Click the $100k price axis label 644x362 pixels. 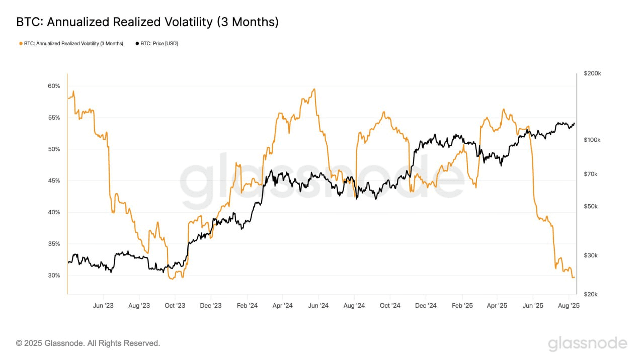[593, 140]
